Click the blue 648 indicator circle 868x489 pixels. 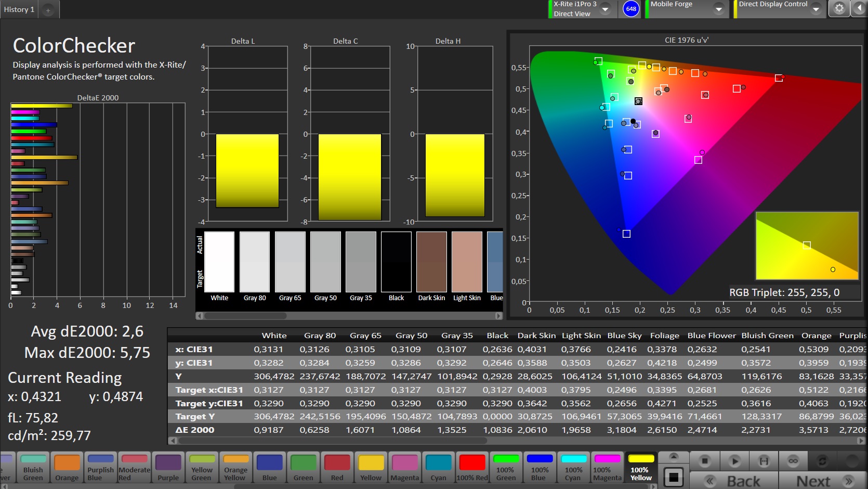pos(631,9)
